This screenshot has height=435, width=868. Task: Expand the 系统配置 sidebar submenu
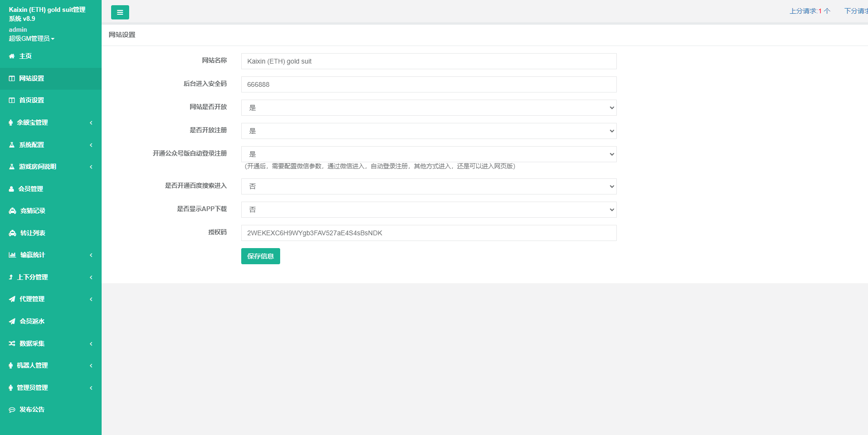point(50,145)
